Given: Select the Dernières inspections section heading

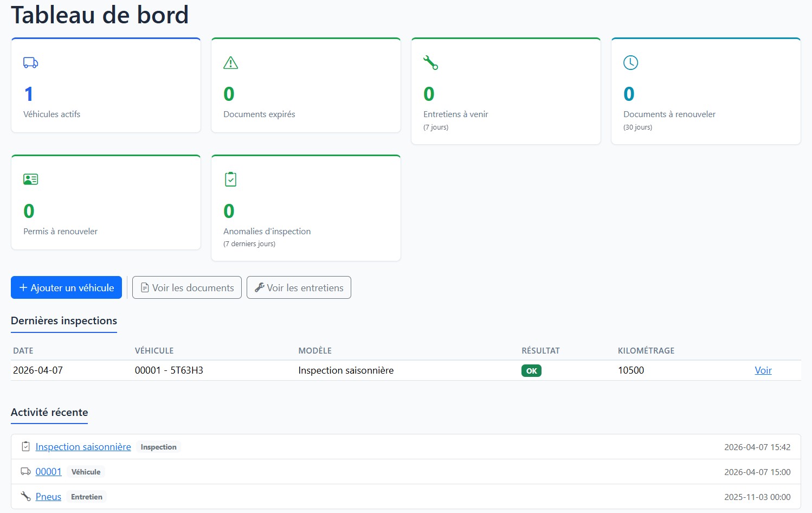Looking at the screenshot, I should [64, 321].
